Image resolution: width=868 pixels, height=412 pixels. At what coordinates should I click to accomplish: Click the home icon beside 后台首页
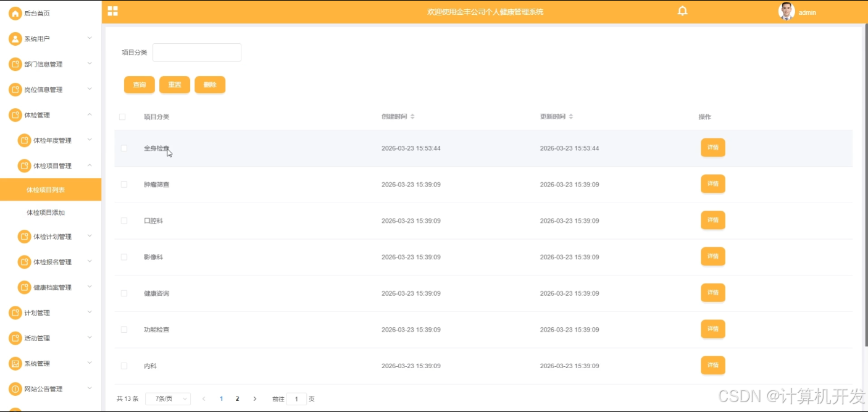tap(15, 14)
